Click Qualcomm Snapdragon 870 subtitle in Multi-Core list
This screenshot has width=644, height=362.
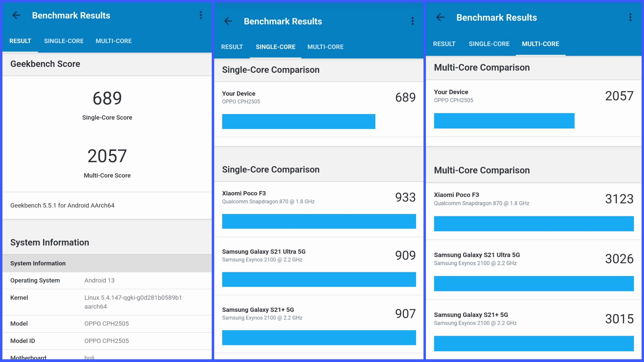click(x=482, y=203)
